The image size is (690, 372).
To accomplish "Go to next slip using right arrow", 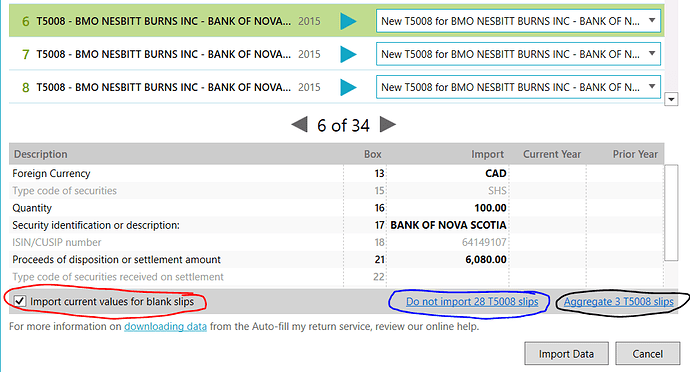I will click(x=388, y=125).
